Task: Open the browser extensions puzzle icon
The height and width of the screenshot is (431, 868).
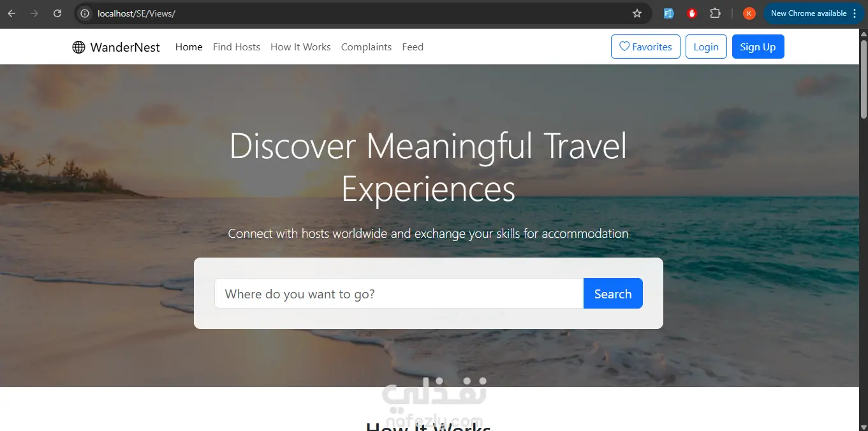Action: click(x=715, y=13)
